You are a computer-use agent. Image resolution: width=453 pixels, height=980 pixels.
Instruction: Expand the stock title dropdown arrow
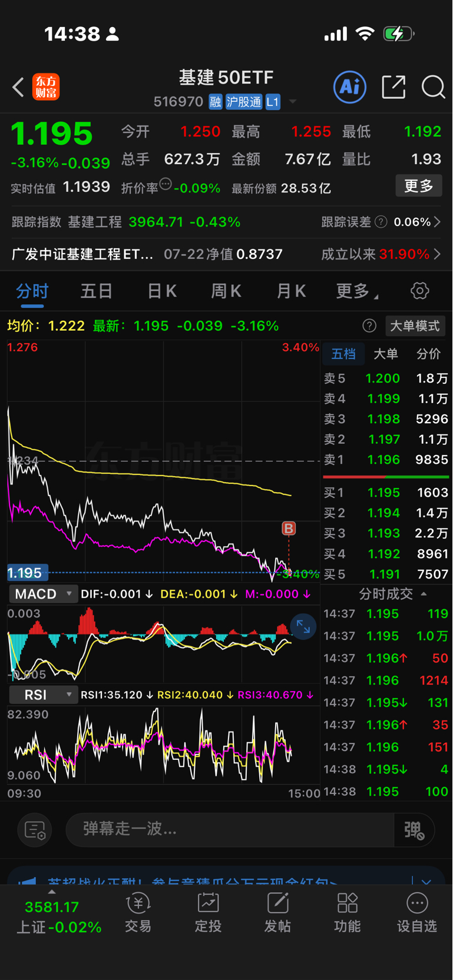click(x=293, y=102)
